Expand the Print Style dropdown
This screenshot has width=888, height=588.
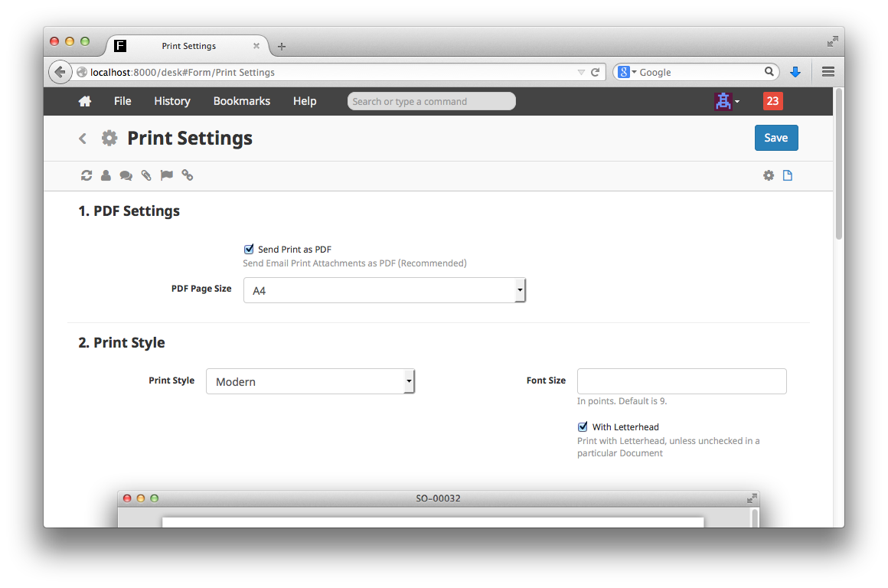pyautogui.click(x=310, y=381)
